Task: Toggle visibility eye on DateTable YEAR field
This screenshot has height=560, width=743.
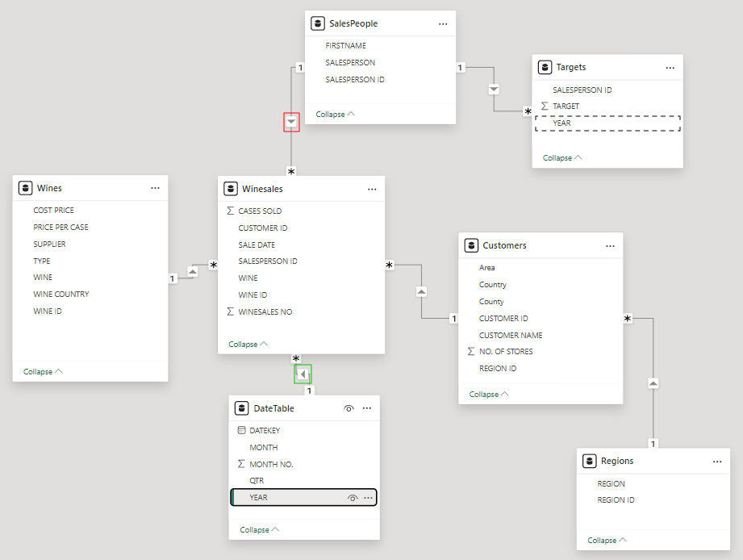Action: point(352,498)
